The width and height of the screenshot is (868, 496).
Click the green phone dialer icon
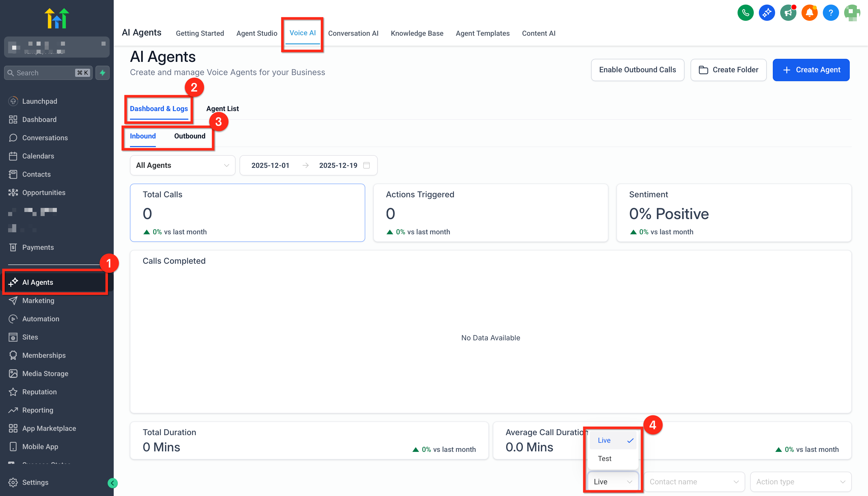pos(745,13)
